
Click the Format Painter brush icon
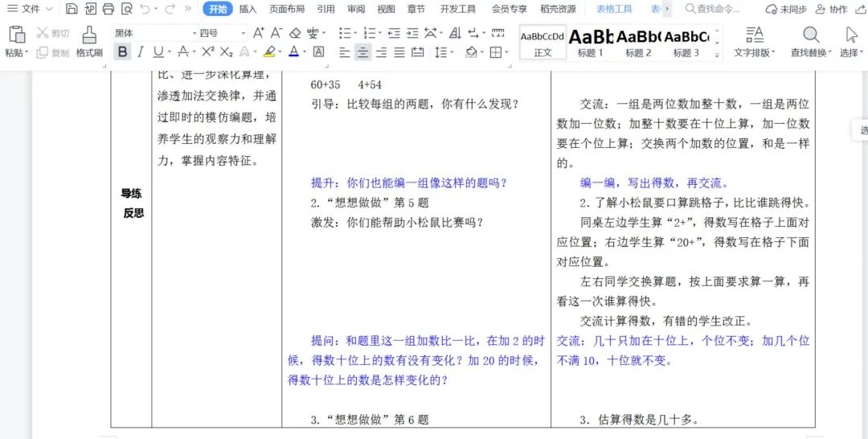89,35
